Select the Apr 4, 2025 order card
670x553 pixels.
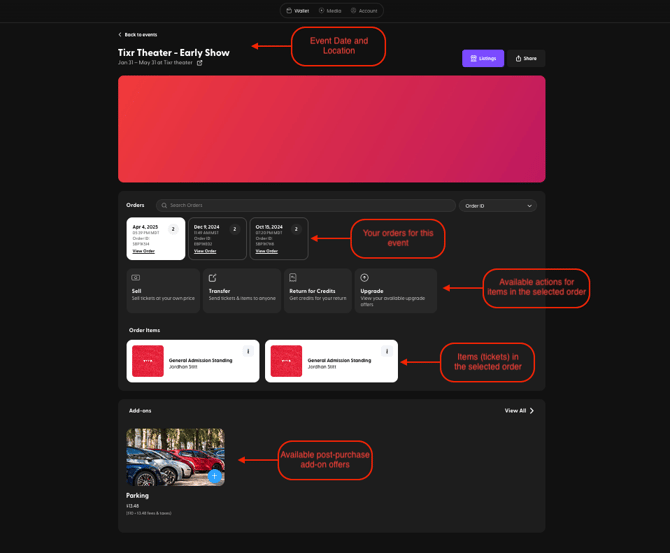(155, 238)
